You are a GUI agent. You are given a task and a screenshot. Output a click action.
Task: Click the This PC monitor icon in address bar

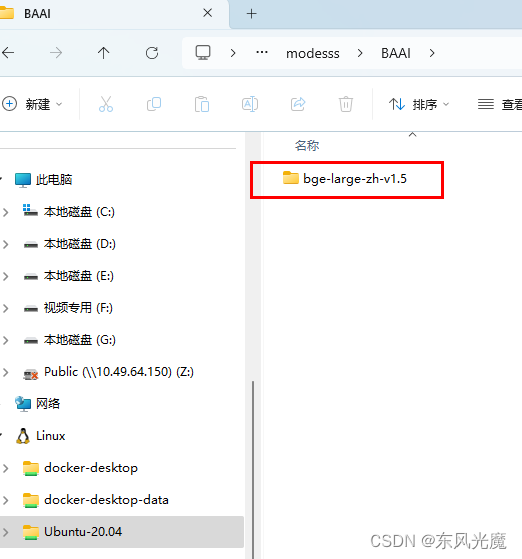203,53
